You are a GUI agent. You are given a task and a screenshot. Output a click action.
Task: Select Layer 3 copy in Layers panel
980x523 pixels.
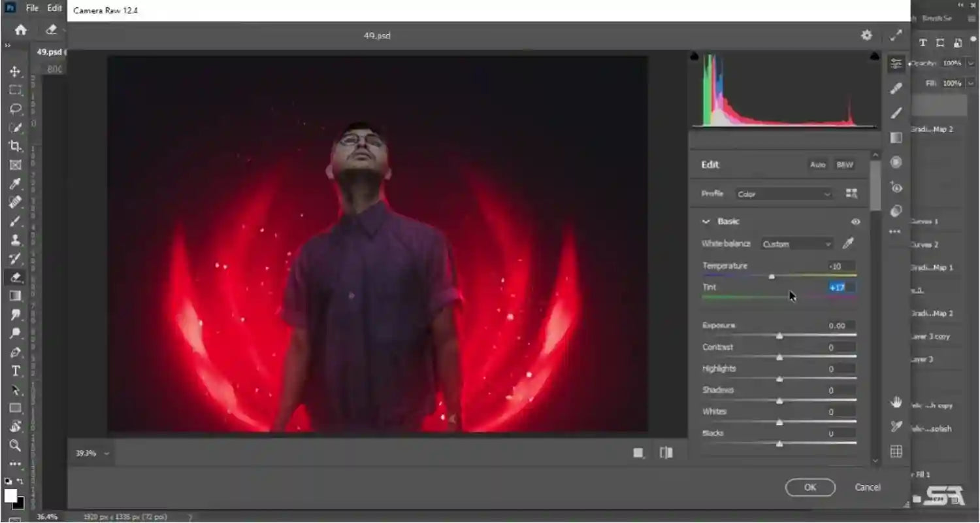pyautogui.click(x=930, y=337)
